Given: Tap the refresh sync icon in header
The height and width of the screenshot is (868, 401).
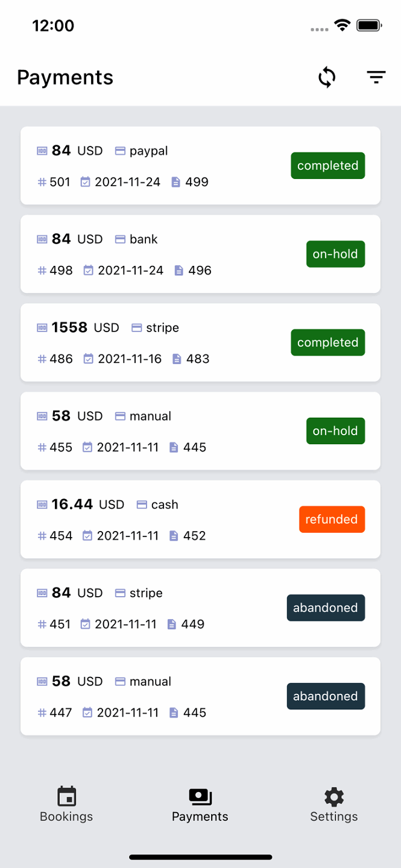Looking at the screenshot, I should [x=327, y=77].
